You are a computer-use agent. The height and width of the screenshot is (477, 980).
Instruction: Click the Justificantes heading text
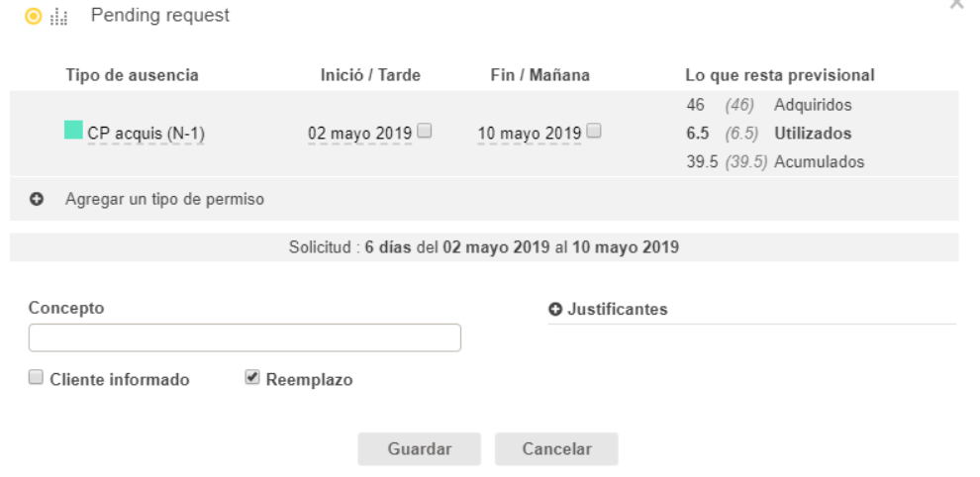point(617,310)
